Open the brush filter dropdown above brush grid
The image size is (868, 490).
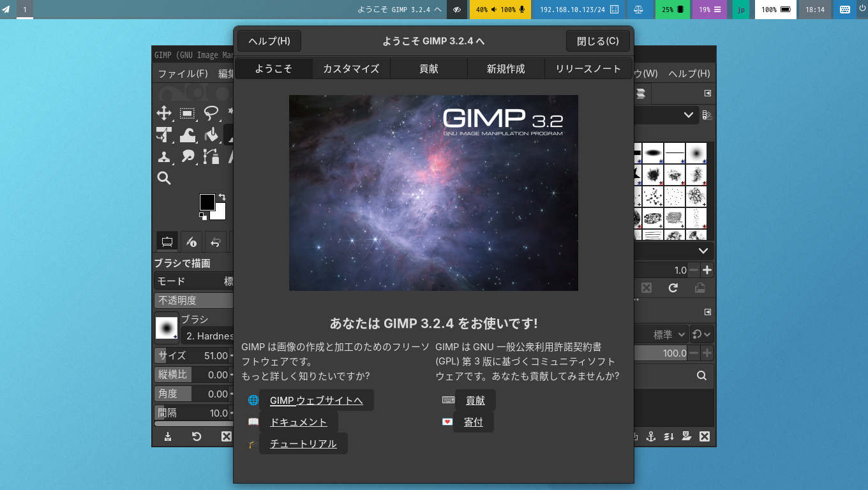coord(688,115)
